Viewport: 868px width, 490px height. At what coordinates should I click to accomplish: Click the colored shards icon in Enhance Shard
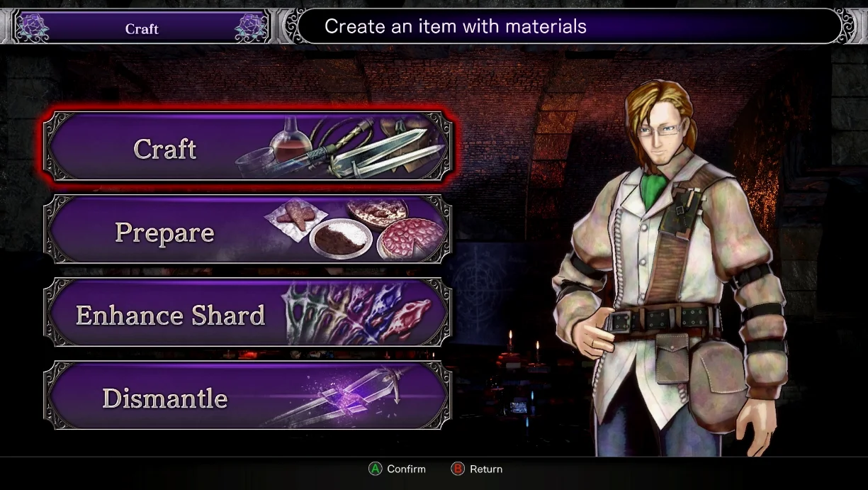356,313
